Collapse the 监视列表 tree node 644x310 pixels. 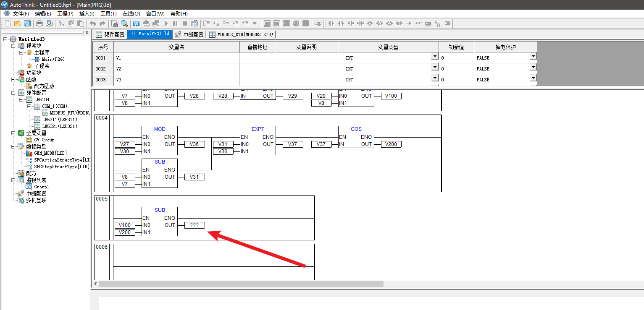13,180
